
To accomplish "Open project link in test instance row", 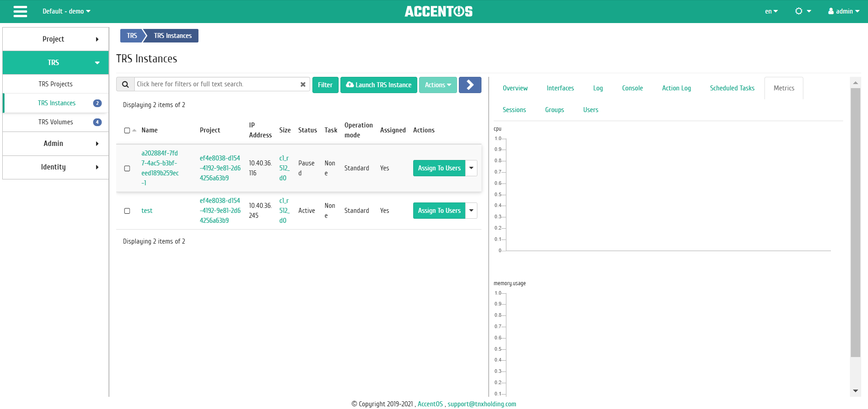I will (x=220, y=211).
